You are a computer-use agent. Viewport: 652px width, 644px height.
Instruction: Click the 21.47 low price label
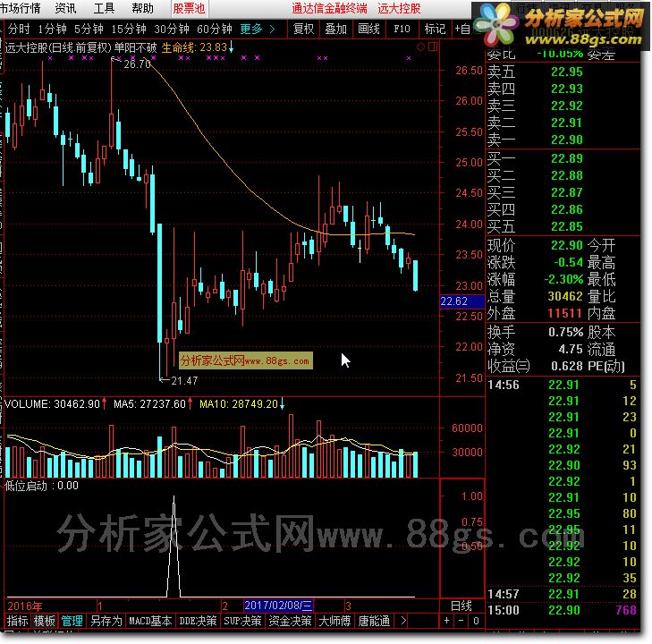184,380
